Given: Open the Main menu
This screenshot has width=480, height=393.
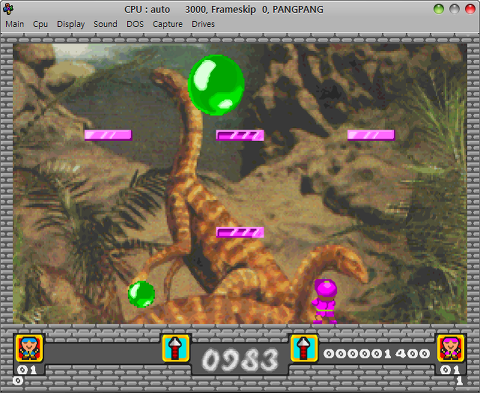Looking at the screenshot, I should [x=15, y=24].
